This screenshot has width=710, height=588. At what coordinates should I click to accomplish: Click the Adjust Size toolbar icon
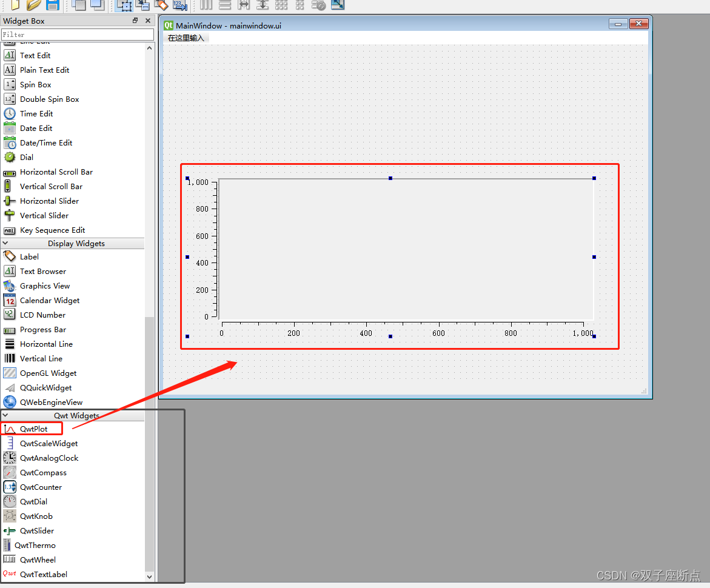(338, 5)
